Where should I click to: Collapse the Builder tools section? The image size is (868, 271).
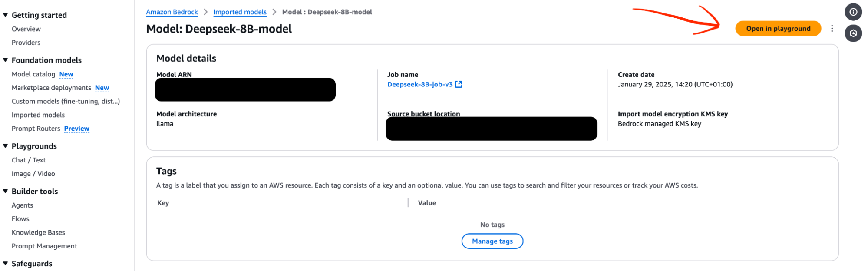(6, 191)
